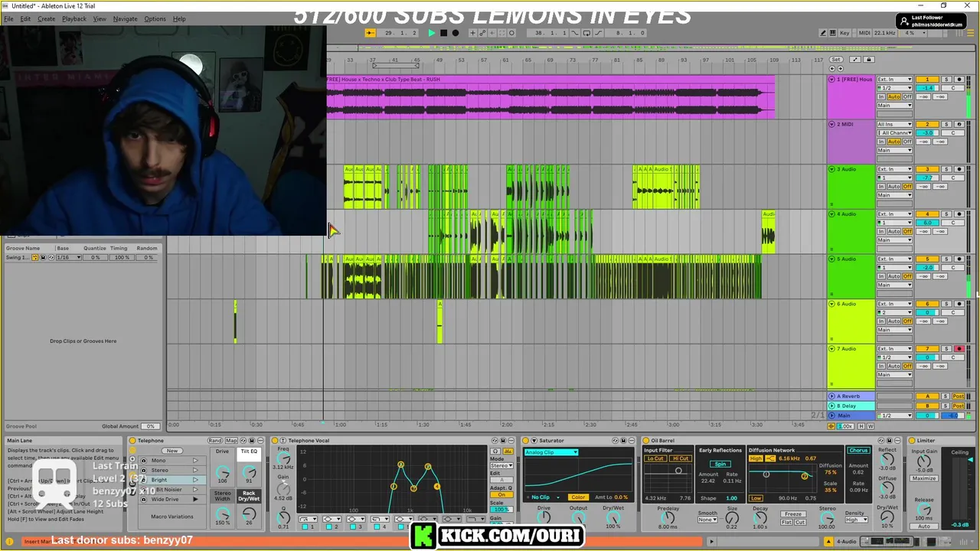Deactivate track 3 with its activator button

click(x=927, y=169)
